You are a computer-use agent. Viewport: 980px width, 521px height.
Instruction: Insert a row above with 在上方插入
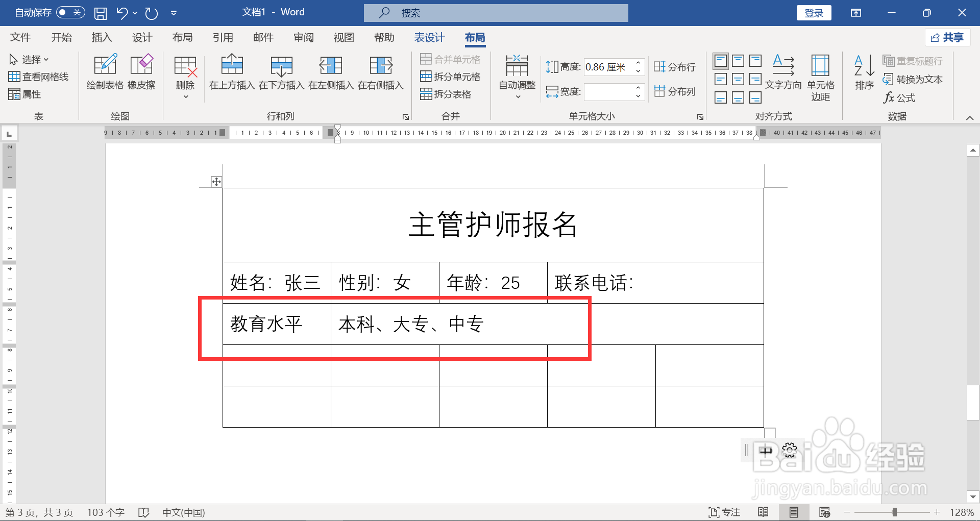[x=232, y=72]
